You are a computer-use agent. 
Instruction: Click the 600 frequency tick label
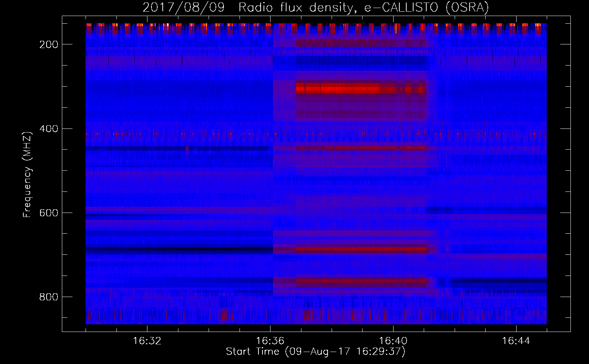pos(48,213)
